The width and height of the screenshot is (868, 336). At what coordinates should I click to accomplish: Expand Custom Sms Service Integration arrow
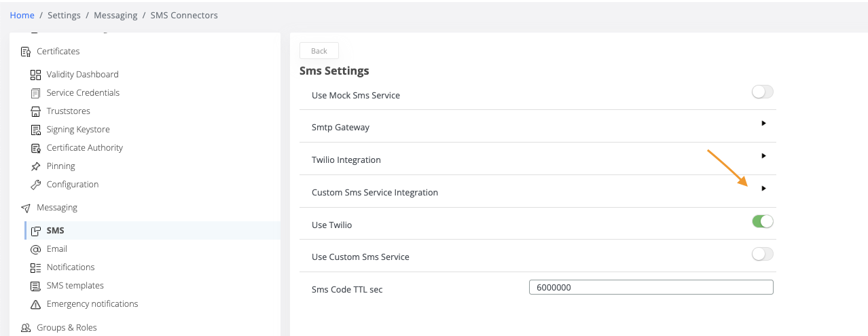[763, 189]
